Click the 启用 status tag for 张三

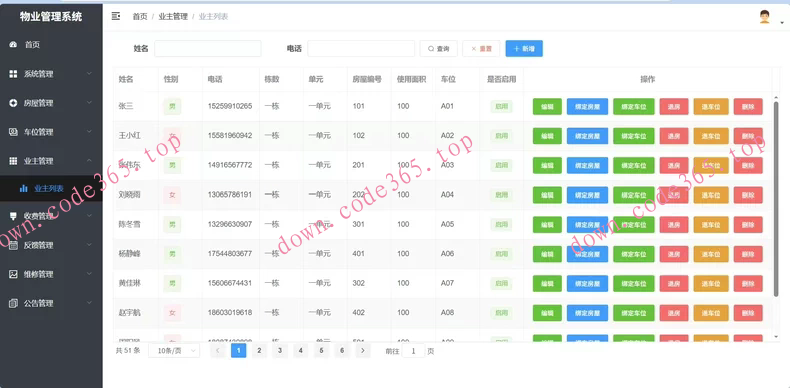(x=501, y=106)
